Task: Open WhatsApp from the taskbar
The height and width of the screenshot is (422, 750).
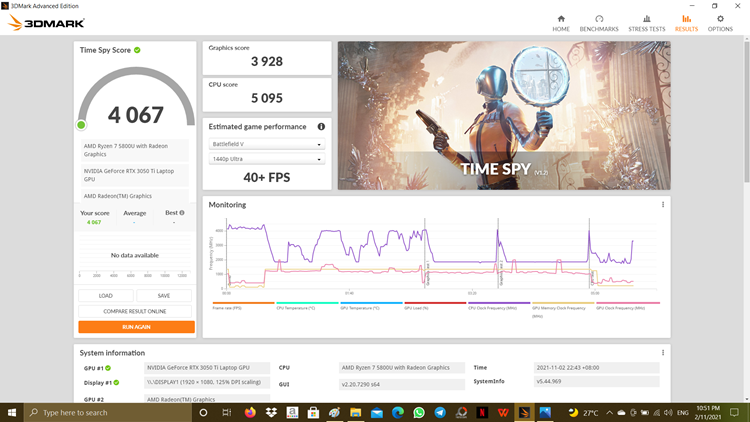Action: [x=419, y=412]
